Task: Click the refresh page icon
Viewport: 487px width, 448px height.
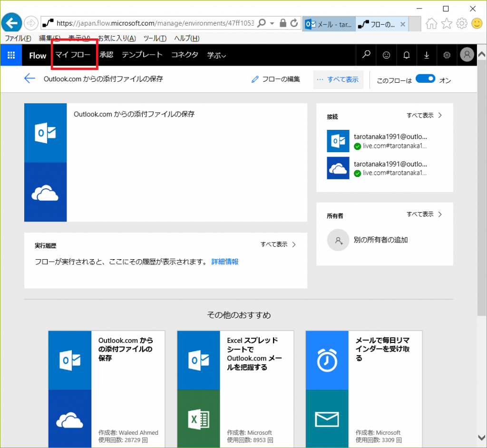Action: [294, 23]
